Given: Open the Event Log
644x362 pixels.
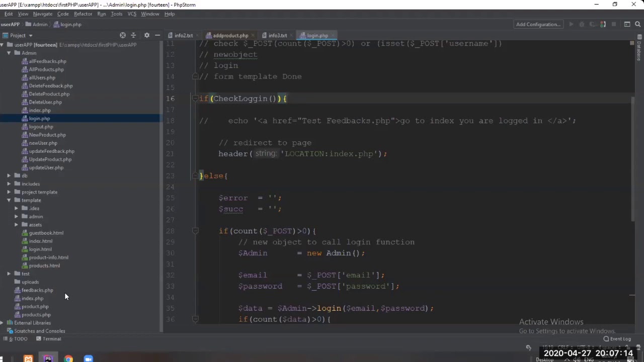Looking at the screenshot, I should pos(617,339).
